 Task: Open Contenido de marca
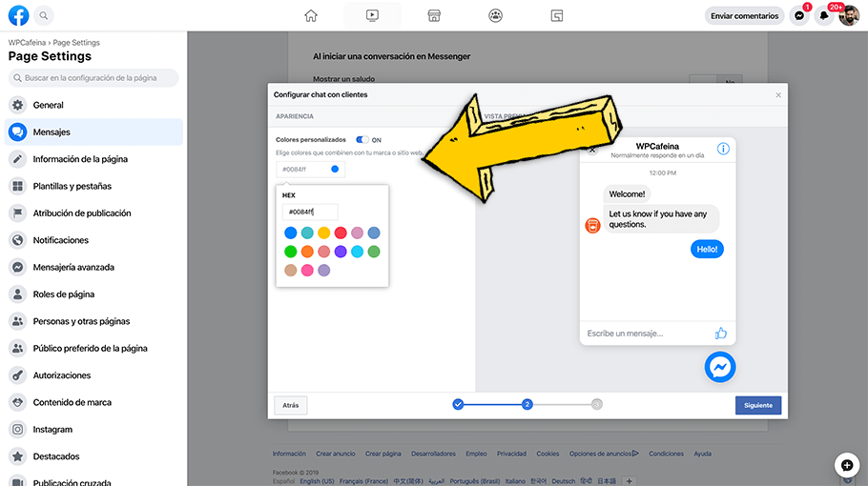(x=93, y=402)
